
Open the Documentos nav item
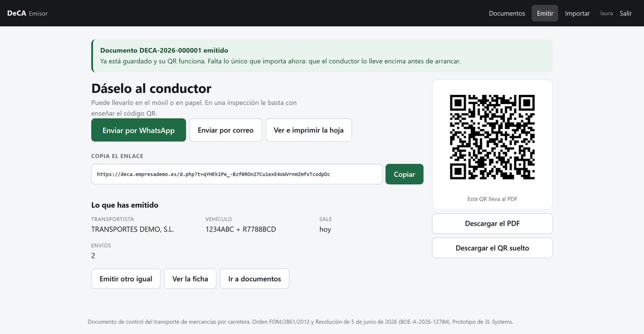click(507, 13)
